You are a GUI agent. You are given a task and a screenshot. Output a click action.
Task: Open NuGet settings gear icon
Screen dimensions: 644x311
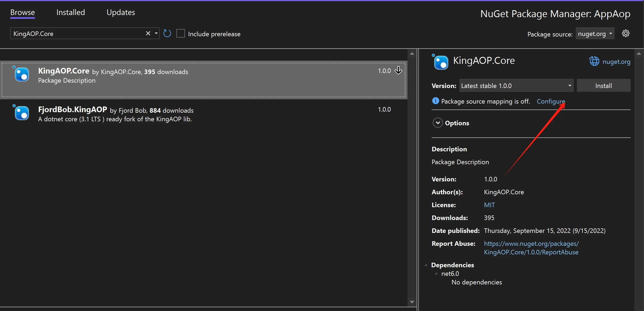pyautogui.click(x=625, y=34)
